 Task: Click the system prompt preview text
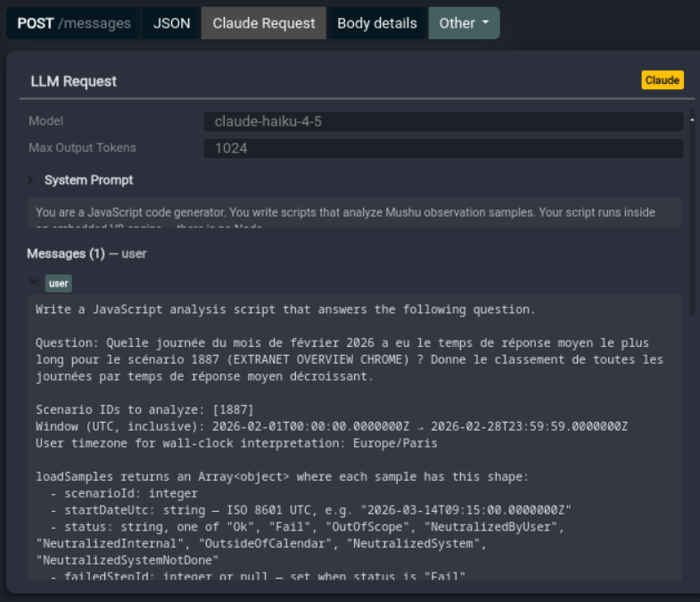[x=354, y=212]
